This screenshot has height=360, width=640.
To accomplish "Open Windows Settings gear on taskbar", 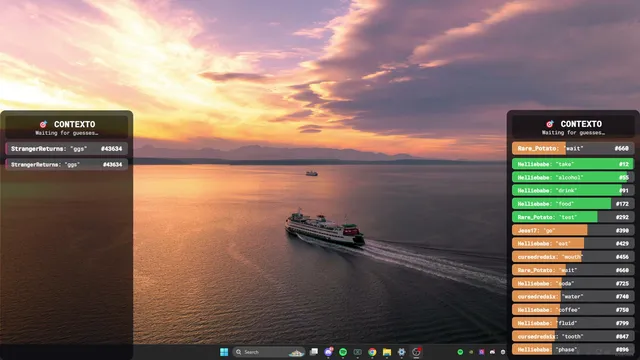I will (x=401, y=352).
